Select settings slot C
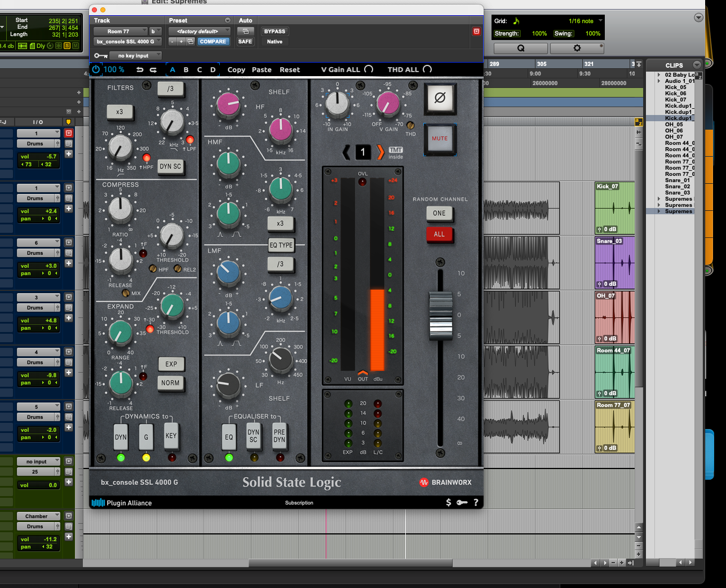This screenshot has height=588, width=726. (x=200, y=70)
